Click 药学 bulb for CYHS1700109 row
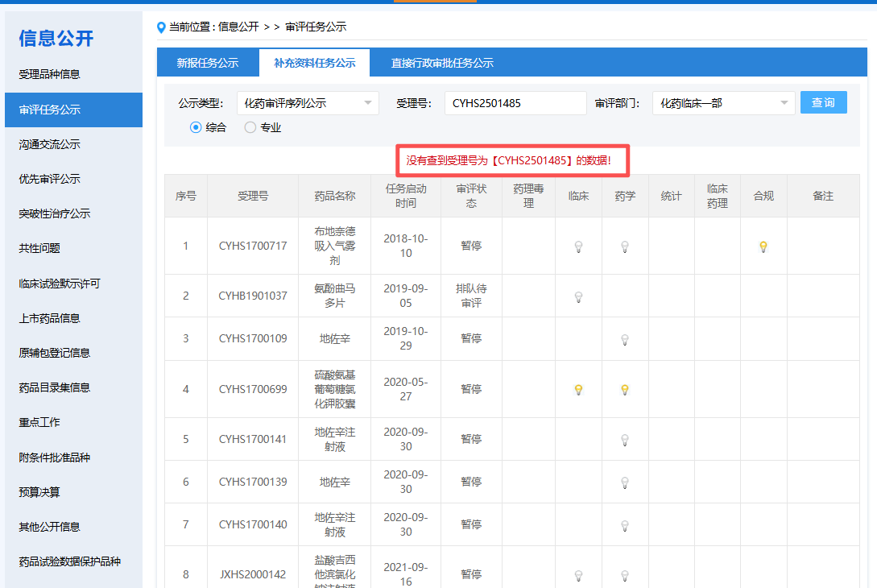The image size is (877, 588). click(625, 340)
